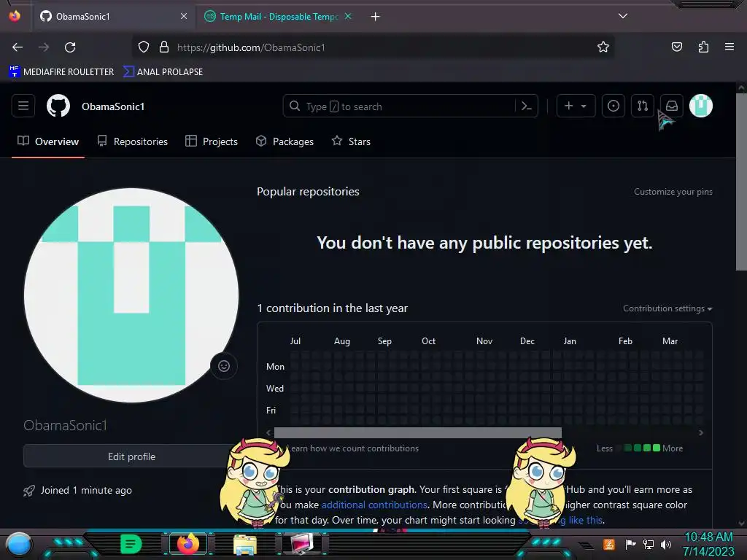
Task: Open MEDIAFIRE ROULETTER bookmark
Action: click(61, 71)
